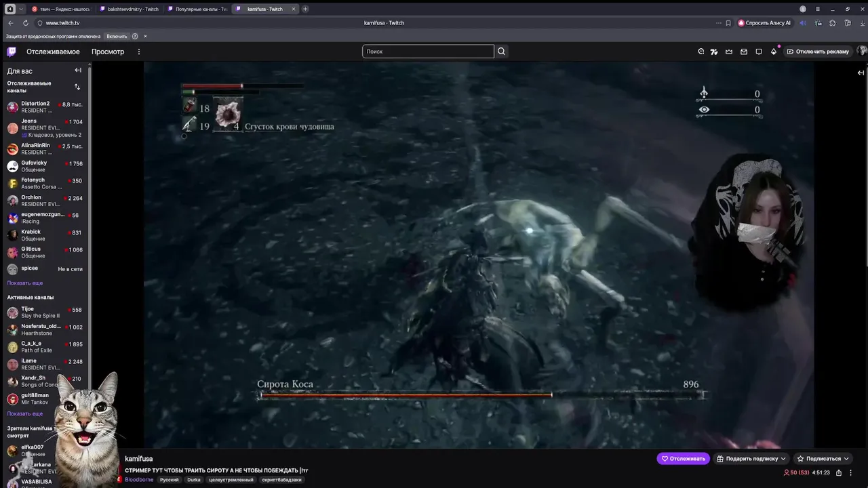Open the 7TV extension icon

pyautogui.click(x=714, y=52)
